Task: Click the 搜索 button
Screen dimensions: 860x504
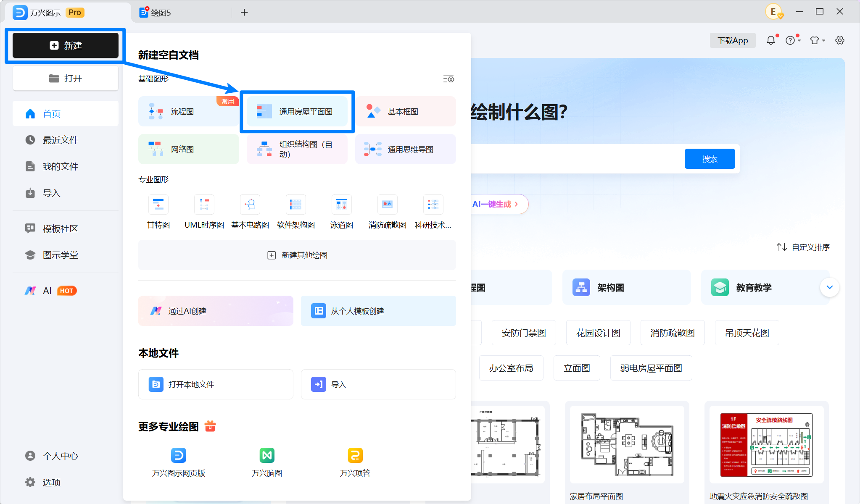Action: pyautogui.click(x=710, y=159)
